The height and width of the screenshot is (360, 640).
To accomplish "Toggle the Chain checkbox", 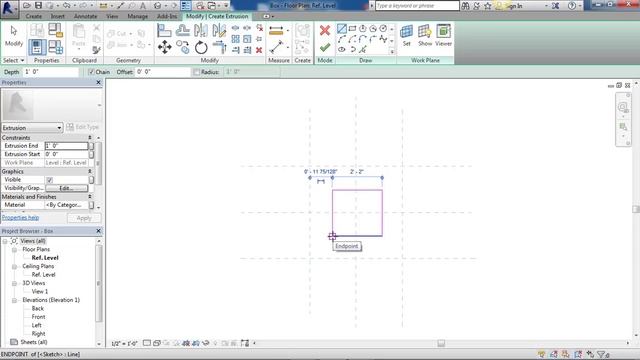I will (91, 72).
